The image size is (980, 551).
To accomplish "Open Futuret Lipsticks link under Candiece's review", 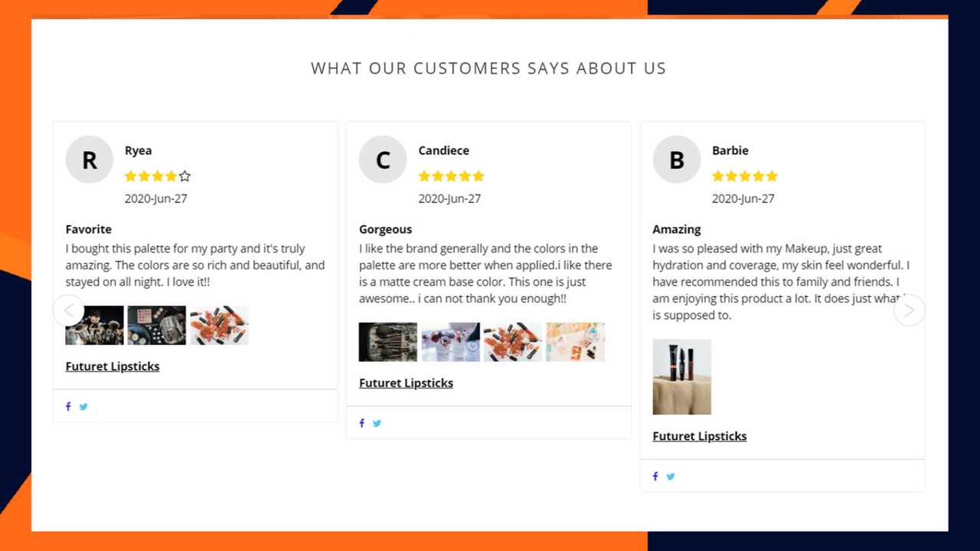I will pyautogui.click(x=406, y=383).
